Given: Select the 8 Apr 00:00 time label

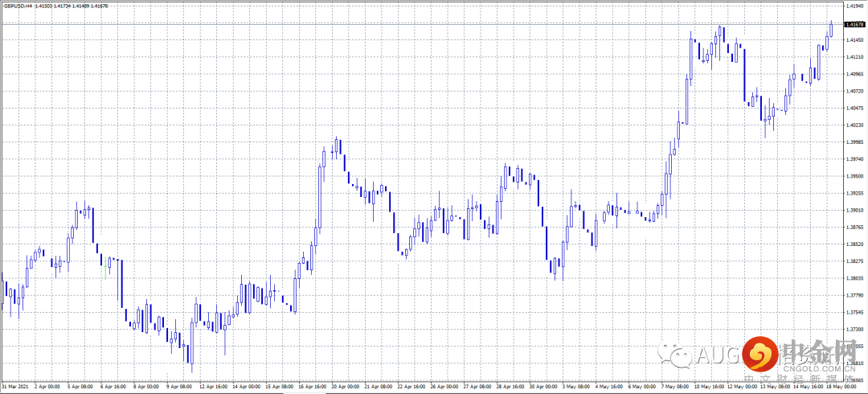Looking at the screenshot, I should coord(147,386).
